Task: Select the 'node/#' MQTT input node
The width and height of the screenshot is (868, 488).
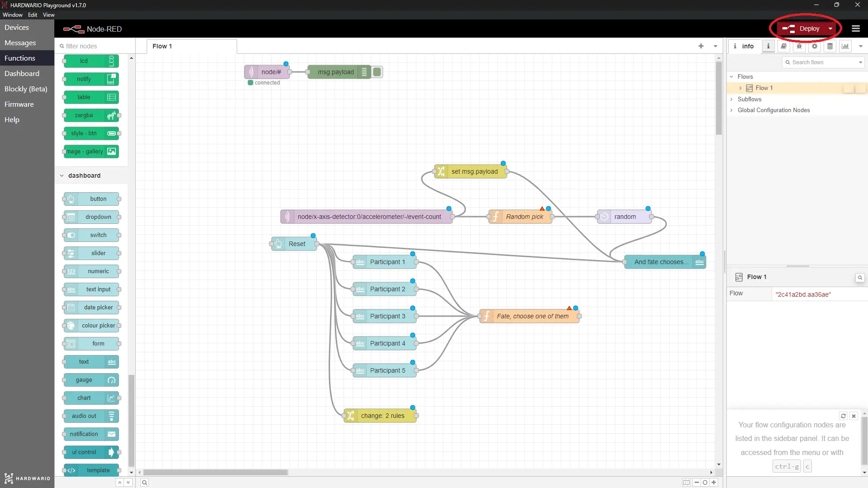Action: [x=267, y=72]
